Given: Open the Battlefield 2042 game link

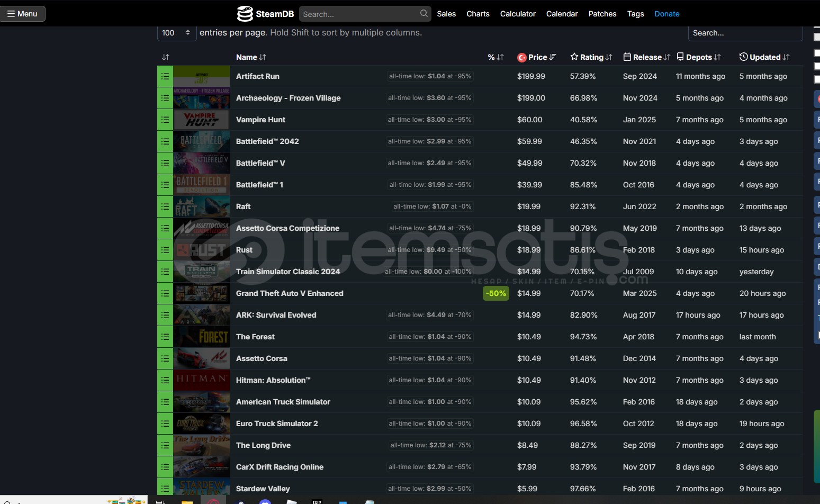Looking at the screenshot, I should [267, 141].
